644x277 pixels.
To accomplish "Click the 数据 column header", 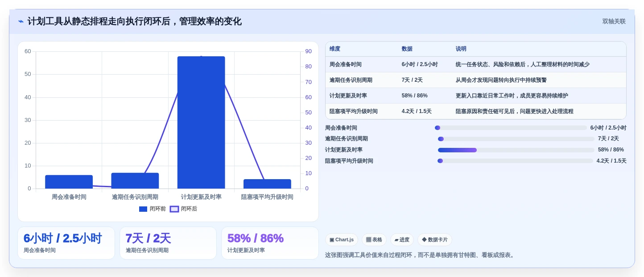I will point(407,49).
